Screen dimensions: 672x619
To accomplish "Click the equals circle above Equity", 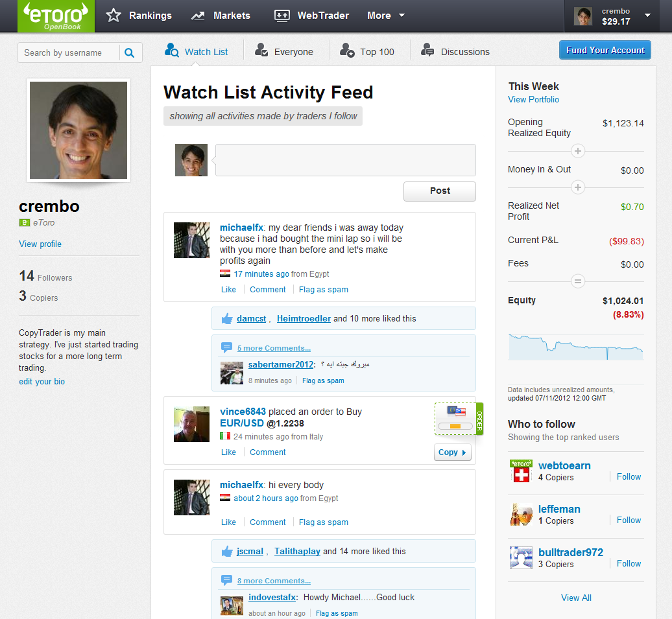I will click(x=578, y=281).
